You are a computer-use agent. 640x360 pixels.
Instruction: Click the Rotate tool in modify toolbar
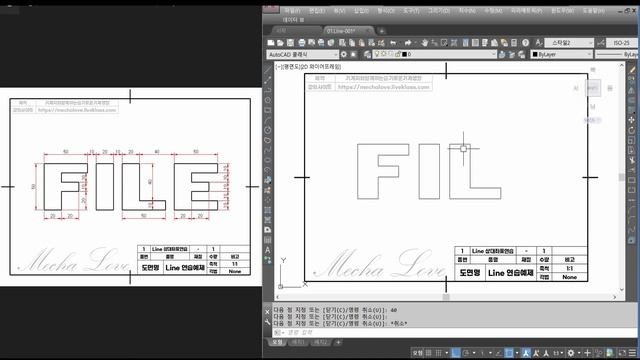(x=632, y=130)
